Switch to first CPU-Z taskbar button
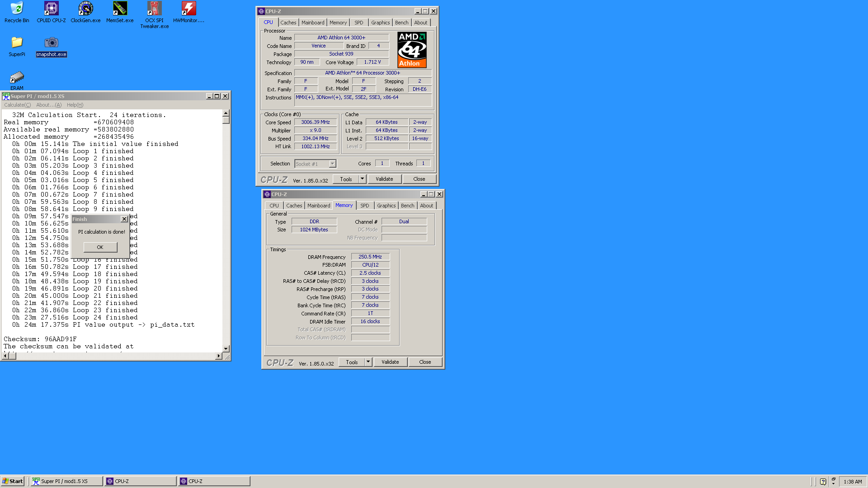Screen dimensions: 868x488 (x=141, y=481)
